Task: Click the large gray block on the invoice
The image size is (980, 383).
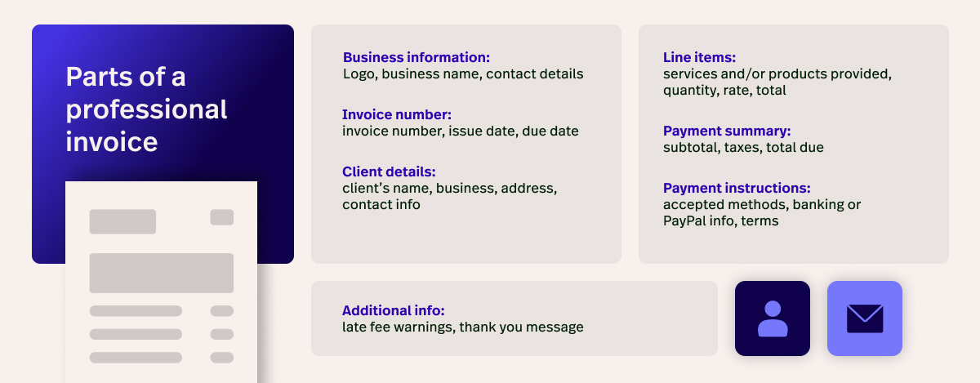Action: point(161,273)
